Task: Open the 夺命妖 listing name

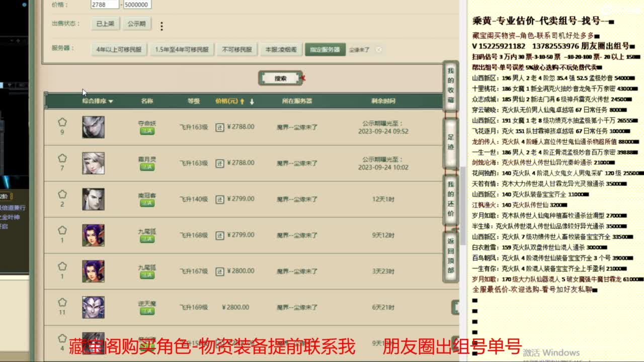Action: click(147, 123)
